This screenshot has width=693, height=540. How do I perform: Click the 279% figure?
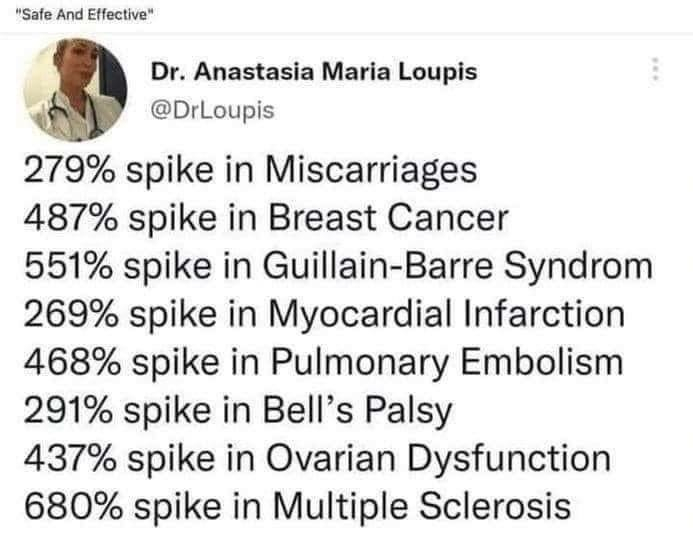pyautogui.click(x=69, y=170)
